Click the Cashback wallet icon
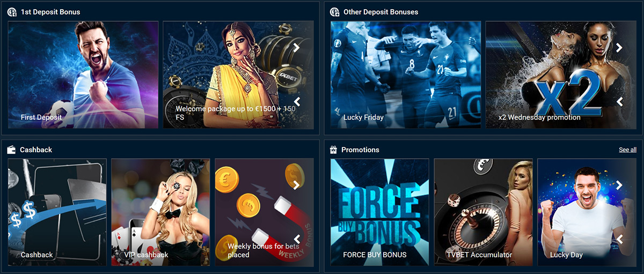644x274 pixels. (x=12, y=150)
